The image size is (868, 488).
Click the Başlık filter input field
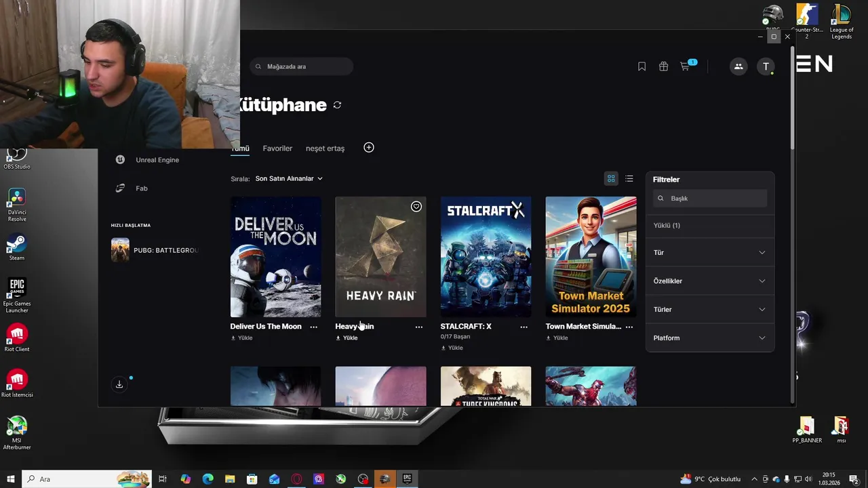710,199
